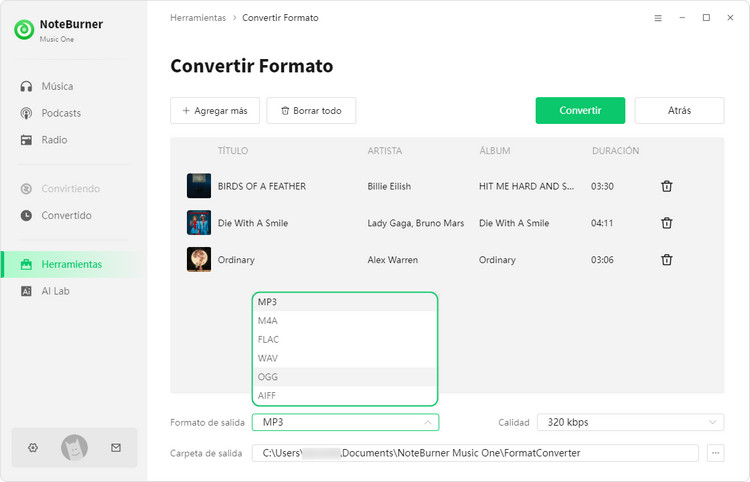The height and width of the screenshot is (482, 750).
Task: Click the DURACIÓN column header
Action: pyautogui.click(x=615, y=151)
